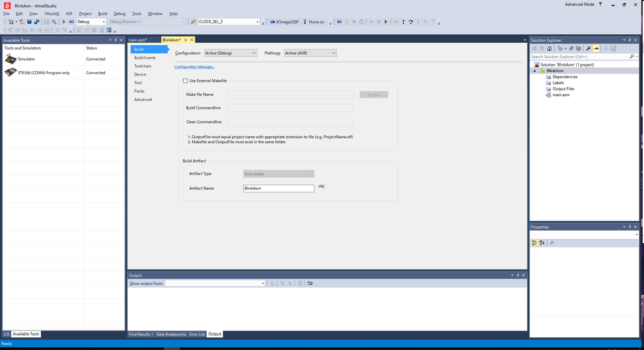Click the Find in Files magnifier icon
Viewport: 644px width, 350px height.
tap(54, 22)
